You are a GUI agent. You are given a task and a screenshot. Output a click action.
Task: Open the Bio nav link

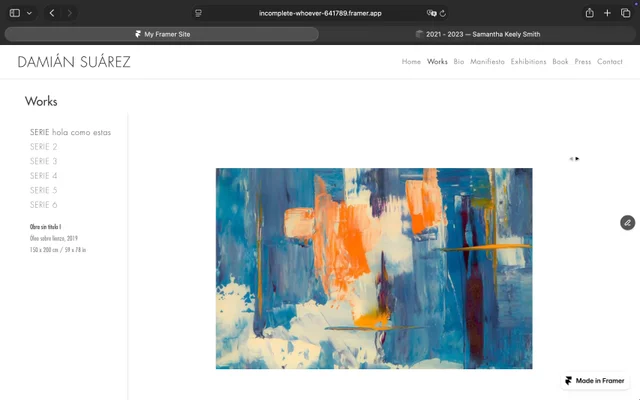point(459,62)
